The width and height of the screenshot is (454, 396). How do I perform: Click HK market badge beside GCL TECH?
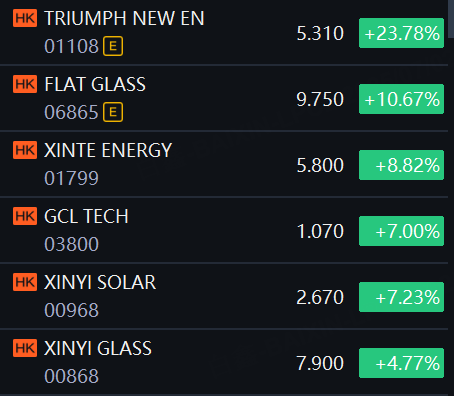[x=25, y=216]
